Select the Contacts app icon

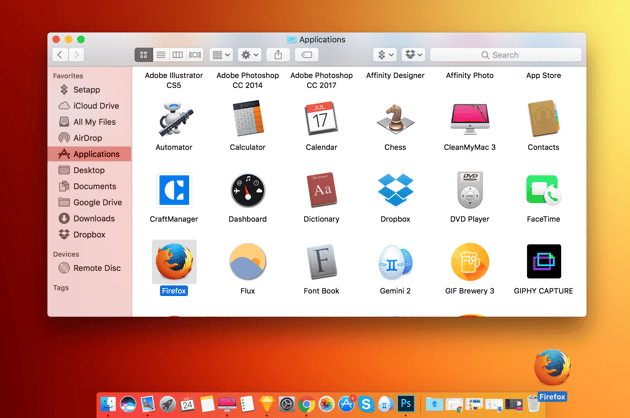point(544,119)
